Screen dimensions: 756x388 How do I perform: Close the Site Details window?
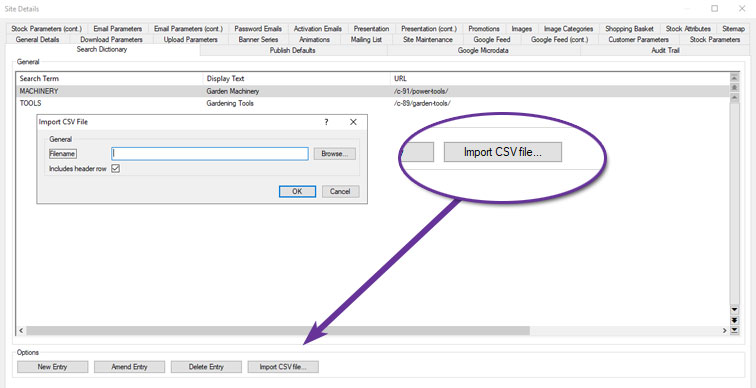pyautogui.click(x=742, y=8)
